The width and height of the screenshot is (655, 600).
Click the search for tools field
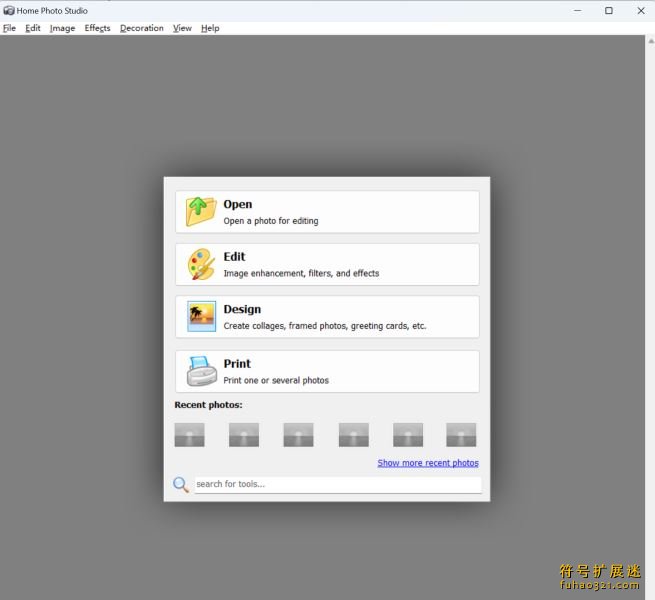point(338,485)
